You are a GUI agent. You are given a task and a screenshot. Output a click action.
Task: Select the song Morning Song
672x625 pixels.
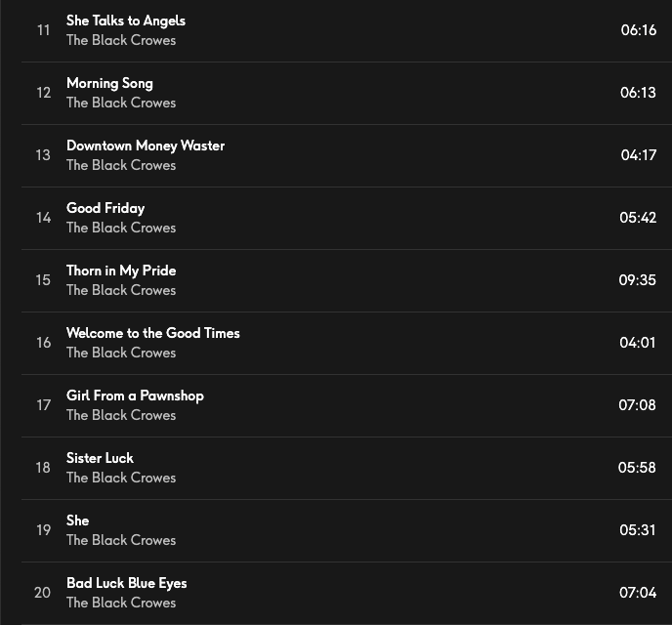[x=109, y=83]
